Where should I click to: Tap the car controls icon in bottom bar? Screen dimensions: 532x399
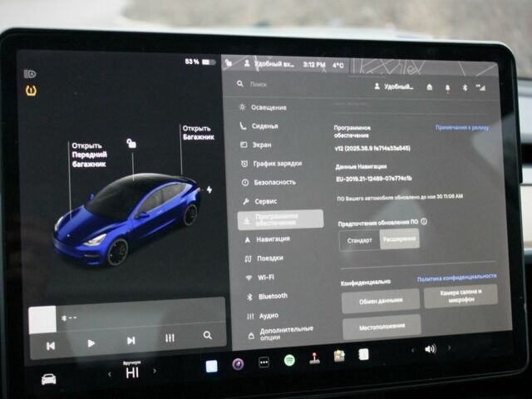(x=48, y=378)
